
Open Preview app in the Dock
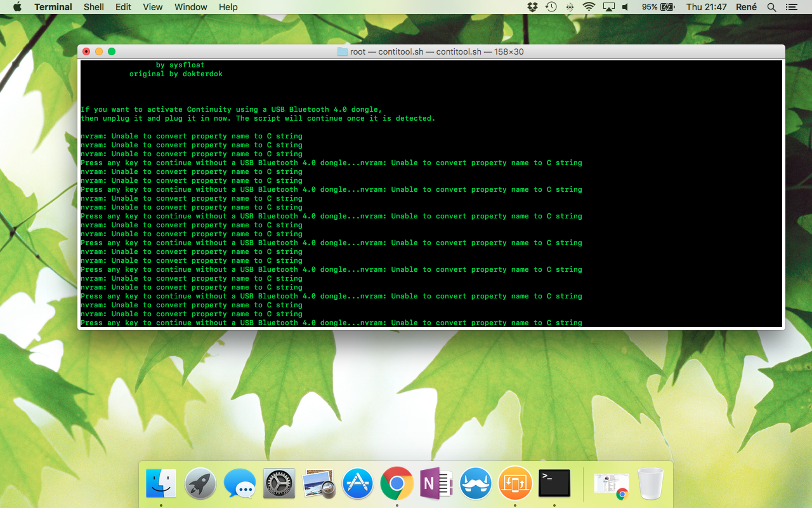pos(318,484)
